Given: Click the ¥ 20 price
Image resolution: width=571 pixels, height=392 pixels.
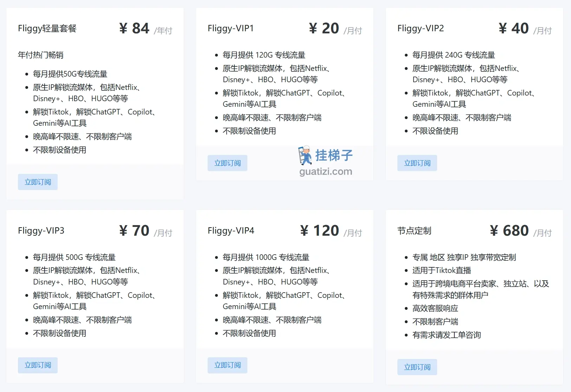Looking at the screenshot, I should coord(324,28).
